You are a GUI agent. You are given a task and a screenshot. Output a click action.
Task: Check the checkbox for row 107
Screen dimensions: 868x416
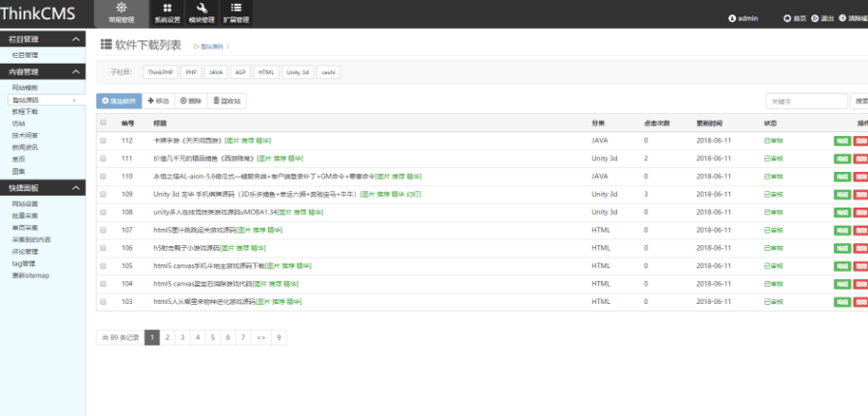pos(103,230)
